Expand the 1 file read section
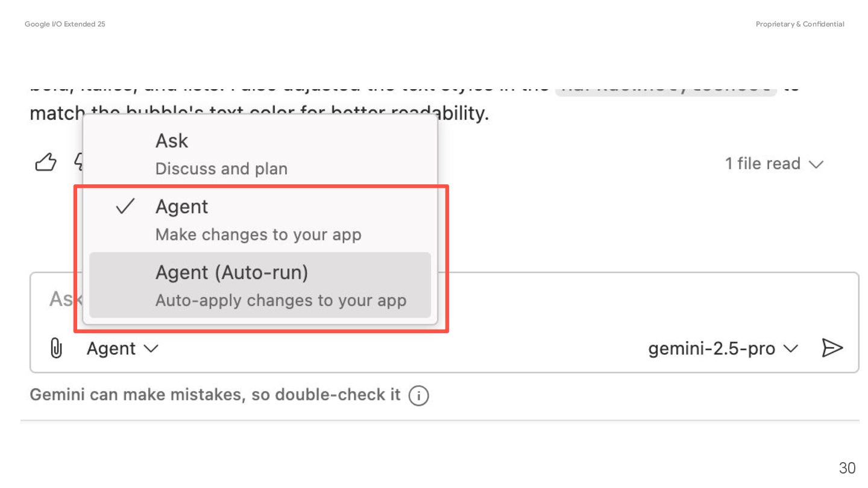 774,164
